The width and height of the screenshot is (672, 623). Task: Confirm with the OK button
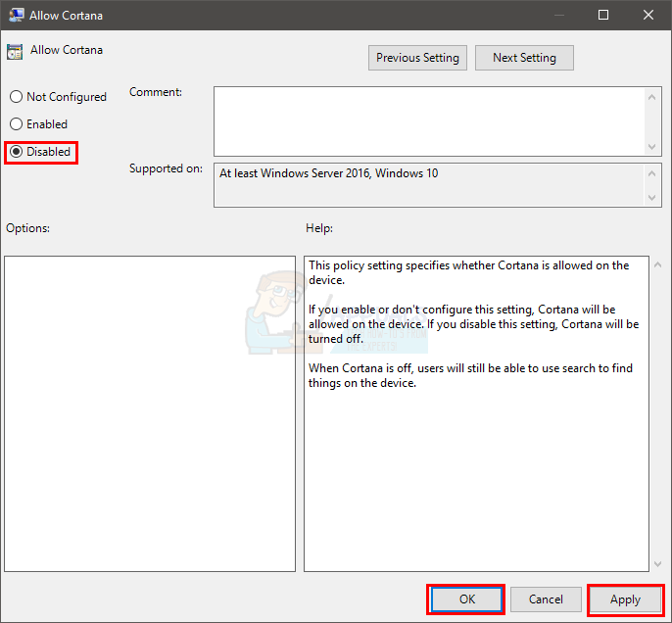[x=466, y=599]
